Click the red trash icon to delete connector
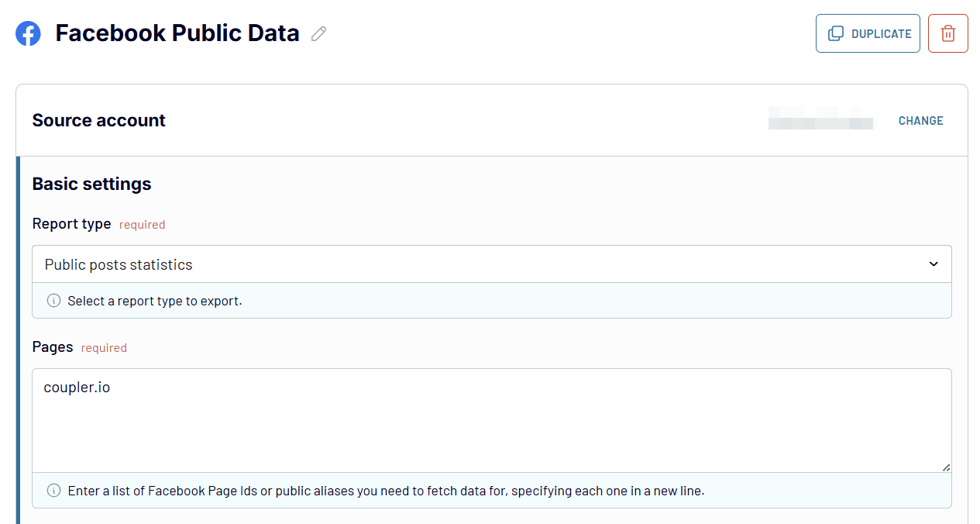 (x=947, y=33)
